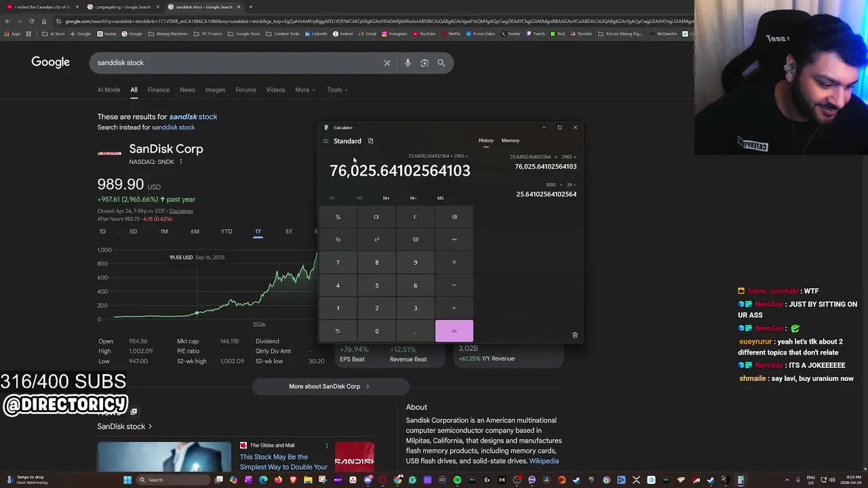
Task: Click the CE key on the calculator
Action: [376, 217]
